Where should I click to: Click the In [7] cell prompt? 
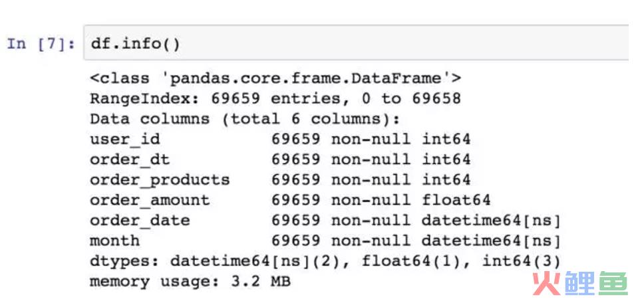coord(41,43)
